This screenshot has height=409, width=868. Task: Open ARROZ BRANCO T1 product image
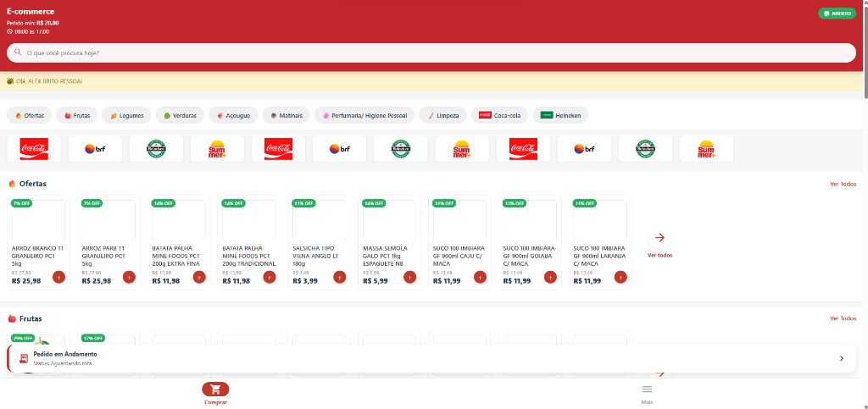coord(38,220)
